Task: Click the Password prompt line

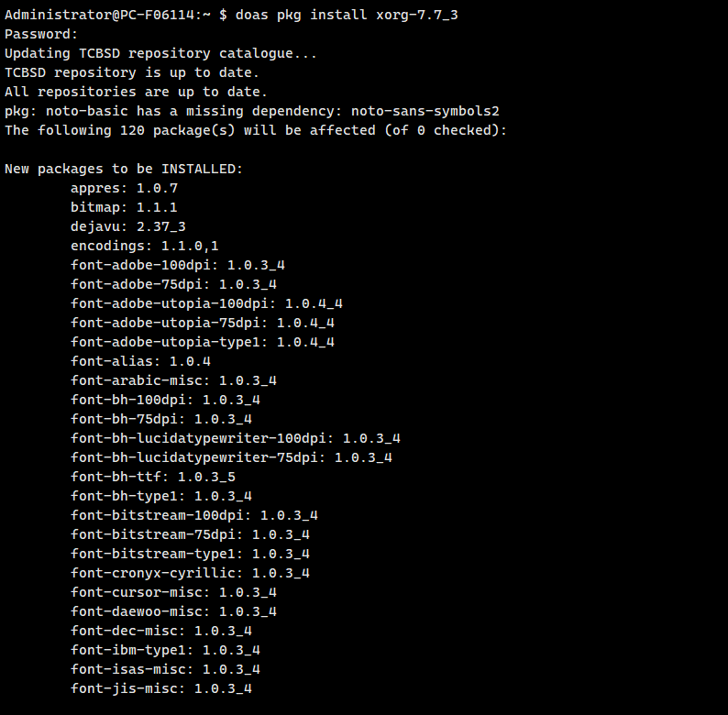Action: pos(41,34)
